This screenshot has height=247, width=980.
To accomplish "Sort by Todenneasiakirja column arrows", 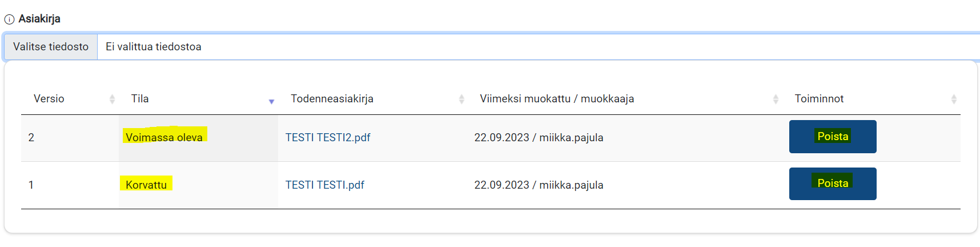I will (x=461, y=99).
